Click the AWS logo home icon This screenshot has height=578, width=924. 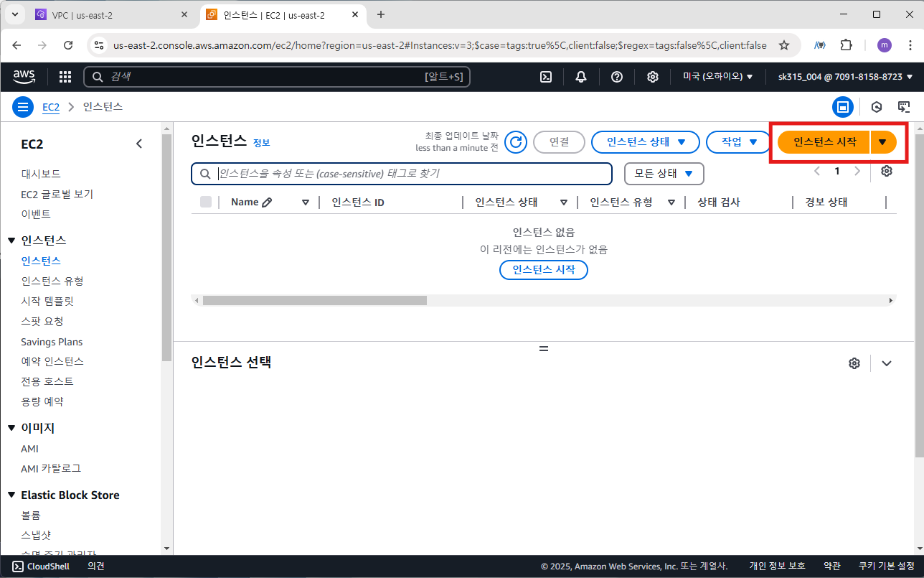25,77
